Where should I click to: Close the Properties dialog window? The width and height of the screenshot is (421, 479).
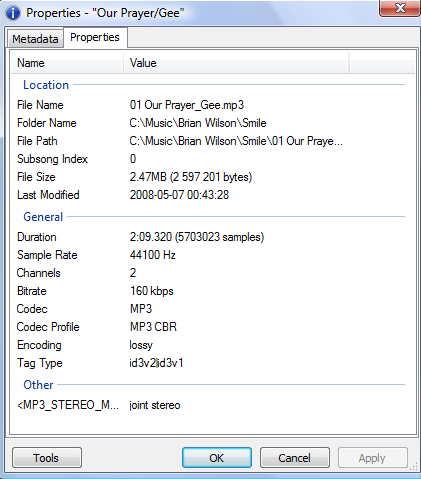pos(400,8)
